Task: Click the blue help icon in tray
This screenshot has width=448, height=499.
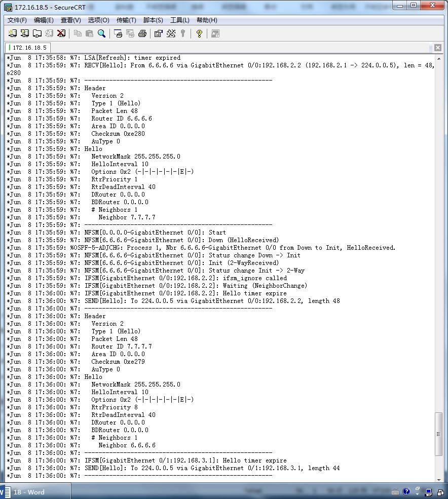Action: click(406, 492)
